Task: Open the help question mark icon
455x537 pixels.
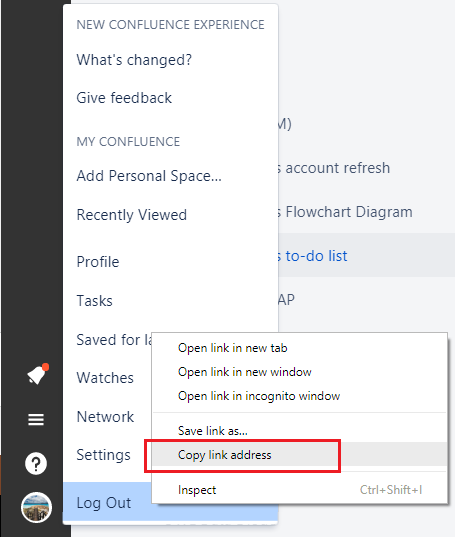Action: pyautogui.click(x=36, y=464)
